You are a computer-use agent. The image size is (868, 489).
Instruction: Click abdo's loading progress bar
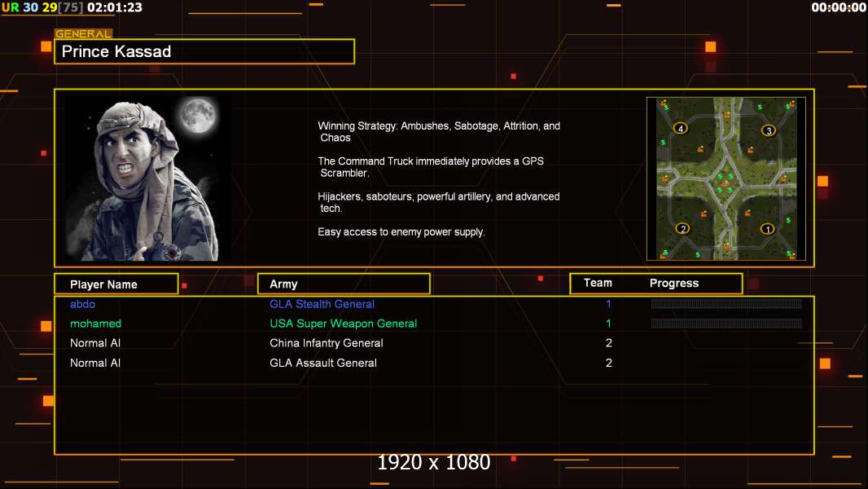pyautogui.click(x=726, y=303)
